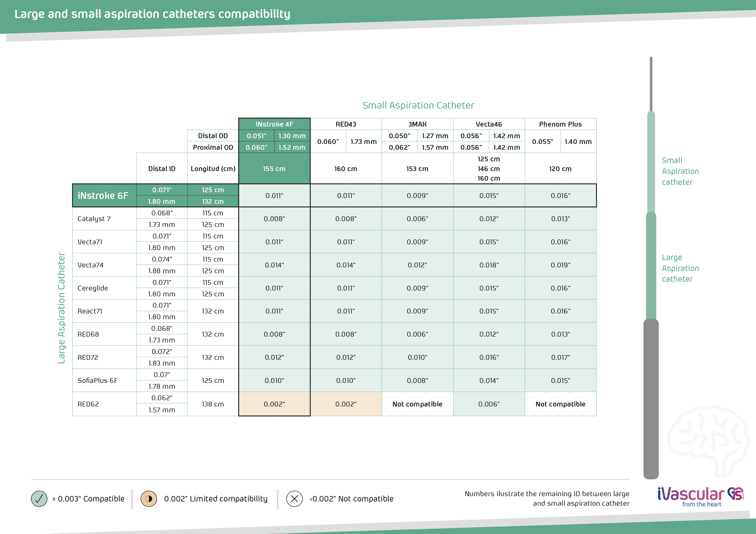
Task: Click the iNstroke 6F row label
Action: pos(104,195)
